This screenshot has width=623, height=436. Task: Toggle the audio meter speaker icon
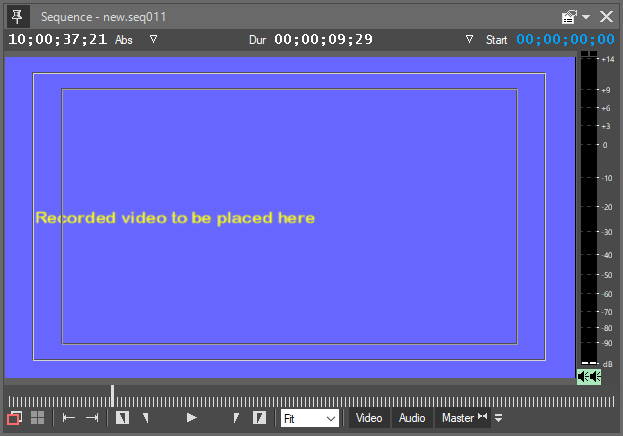589,376
